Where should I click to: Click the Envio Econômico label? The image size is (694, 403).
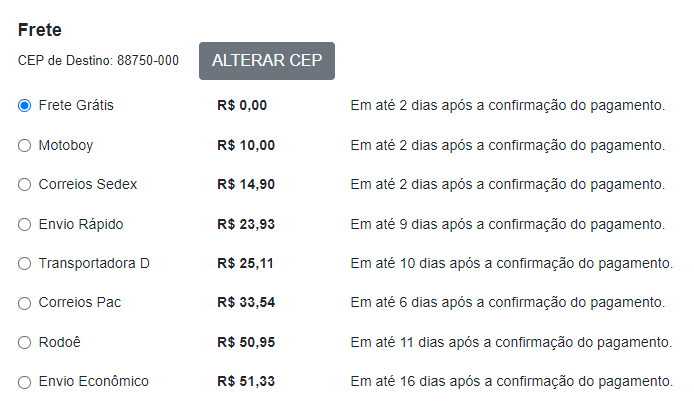94,381
